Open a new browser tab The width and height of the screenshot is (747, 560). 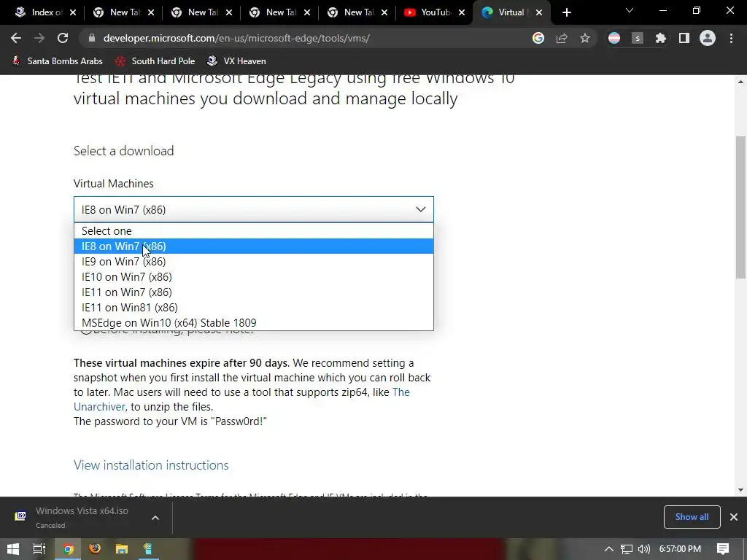click(566, 12)
